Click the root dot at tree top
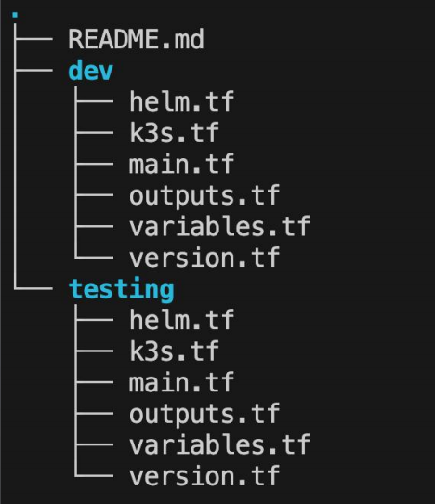This screenshot has height=504, width=435. point(15,15)
